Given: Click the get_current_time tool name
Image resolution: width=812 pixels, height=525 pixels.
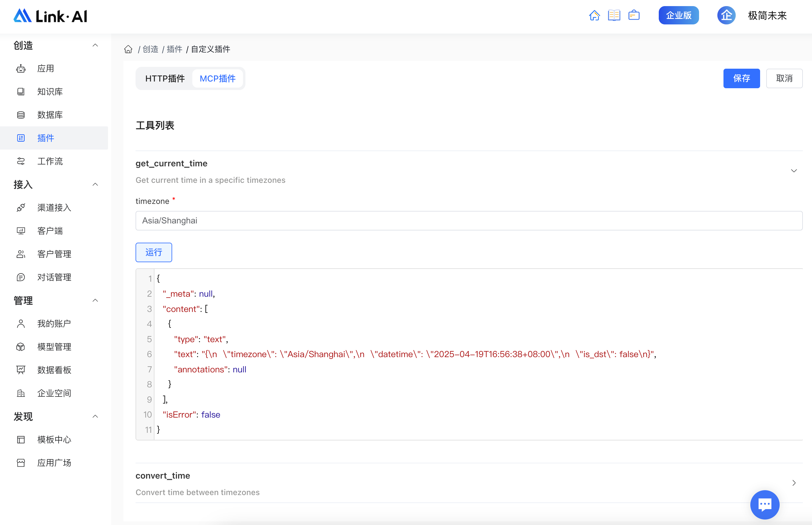Looking at the screenshot, I should (x=172, y=163).
